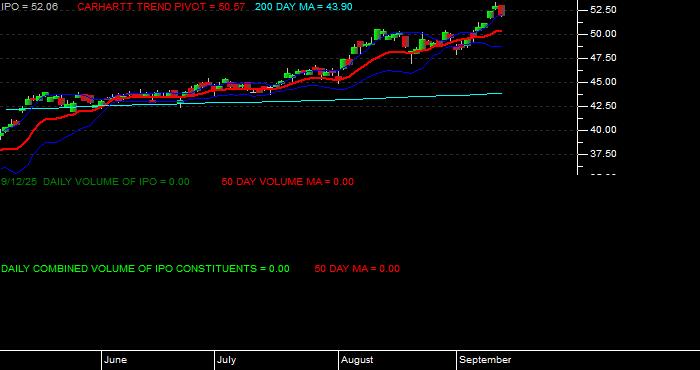Click the 47.50 price axis value
Viewport: 700px width, 370px height.
tap(603, 58)
